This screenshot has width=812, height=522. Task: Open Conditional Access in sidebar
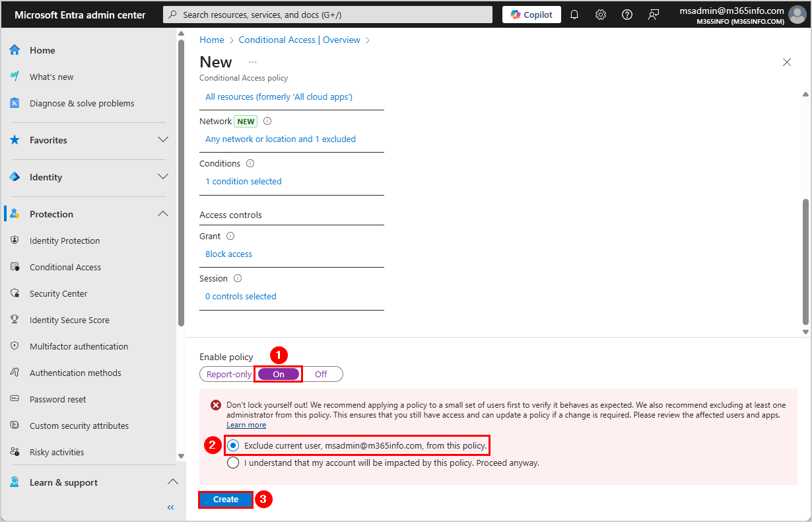coord(65,267)
